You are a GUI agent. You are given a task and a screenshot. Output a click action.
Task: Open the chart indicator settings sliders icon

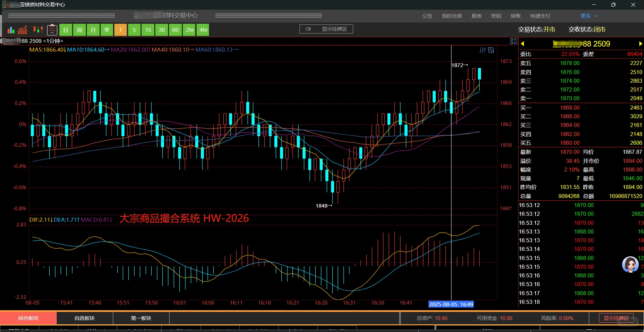[x=482, y=50]
